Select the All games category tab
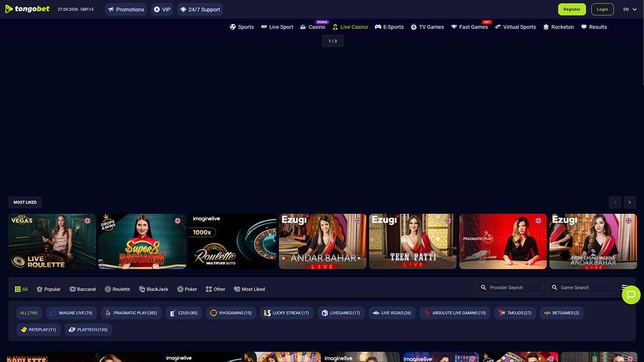Viewport: 644px width, 362px height. click(x=21, y=289)
